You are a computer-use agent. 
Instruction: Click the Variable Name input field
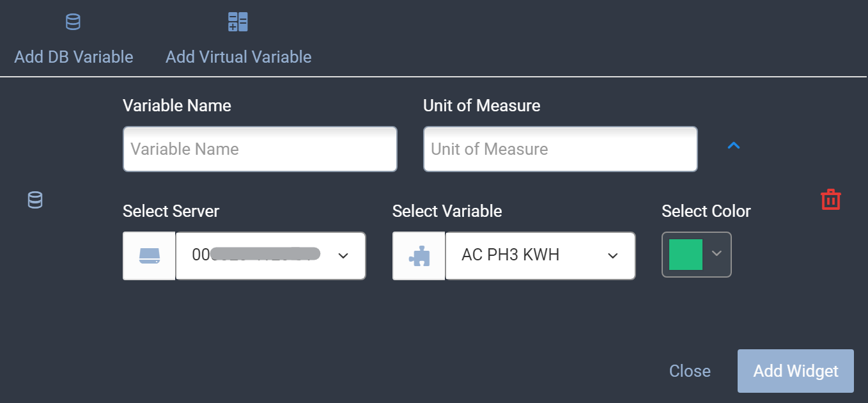[260, 149]
